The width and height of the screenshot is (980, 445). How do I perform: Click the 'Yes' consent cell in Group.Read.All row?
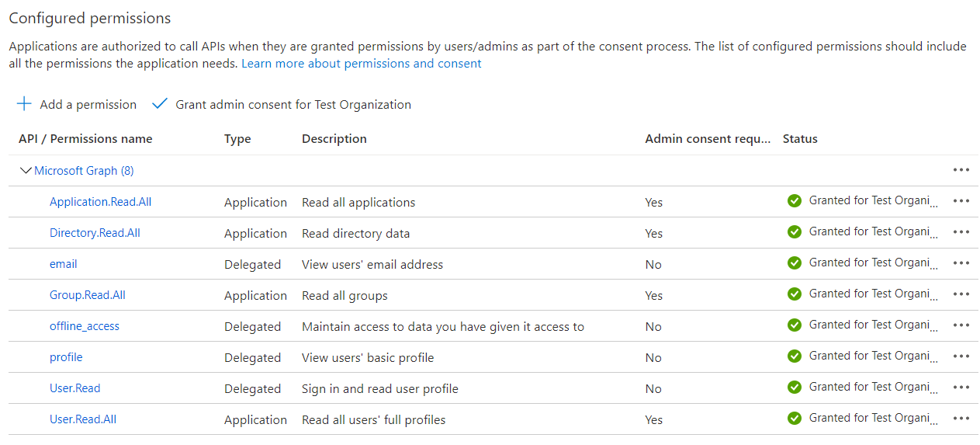click(654, 295)
